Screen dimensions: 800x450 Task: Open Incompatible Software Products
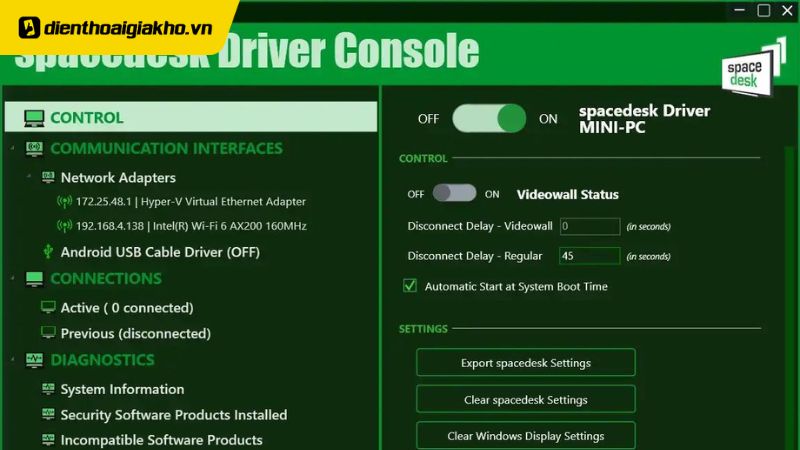tap(162, 440)
